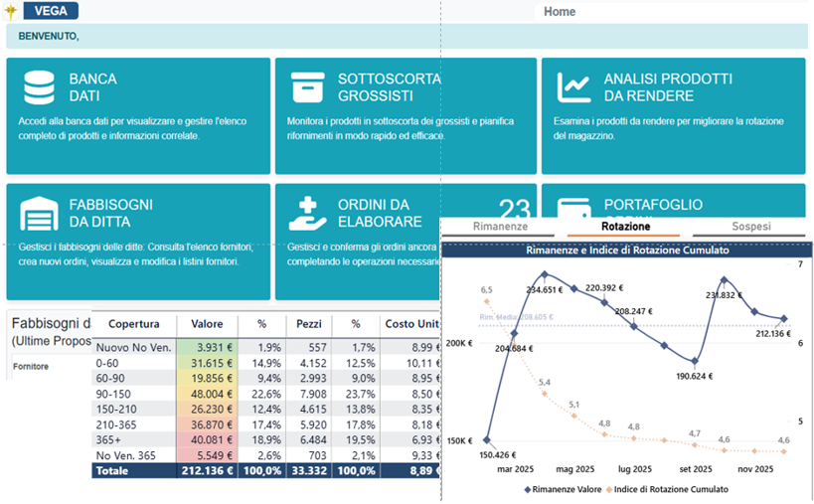
Task: Go to Home in the top bar
Action: 560,12
